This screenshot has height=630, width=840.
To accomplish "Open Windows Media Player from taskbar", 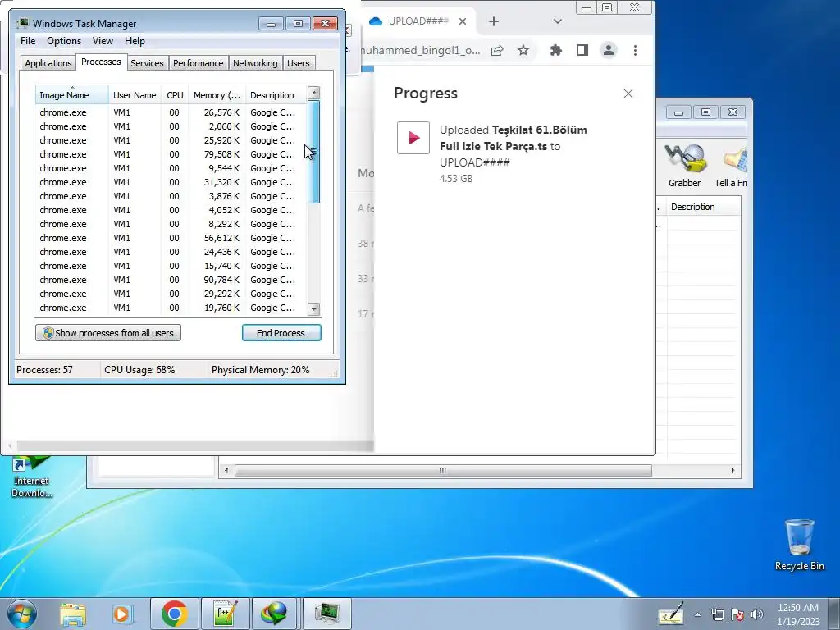I will (122, 614).
